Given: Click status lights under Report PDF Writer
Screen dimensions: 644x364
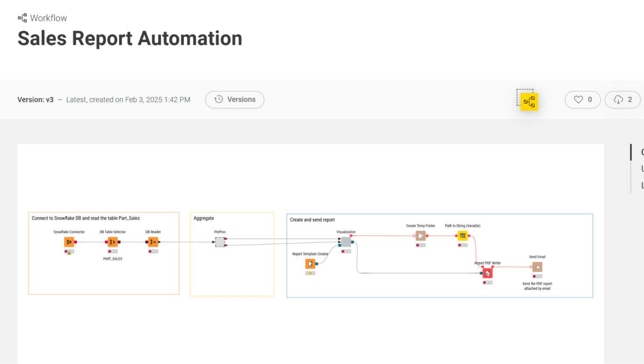Looking at the screenshot, I should pyautogui.click(x=488, y=283).
